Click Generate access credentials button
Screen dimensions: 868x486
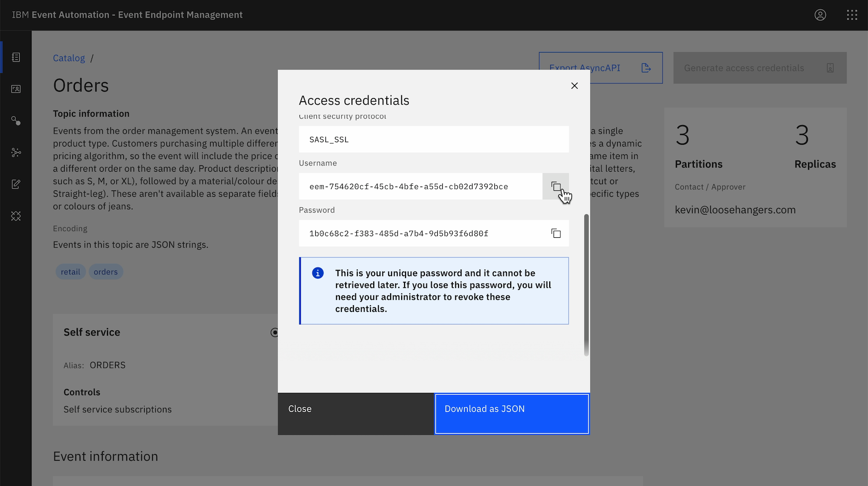[759, 68]
